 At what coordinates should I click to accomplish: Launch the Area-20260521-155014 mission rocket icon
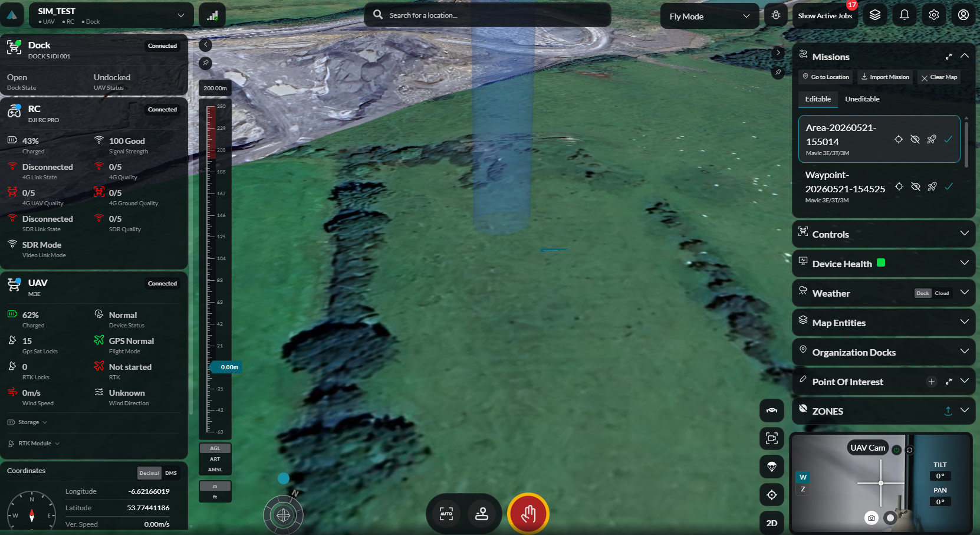pos(932,139)
